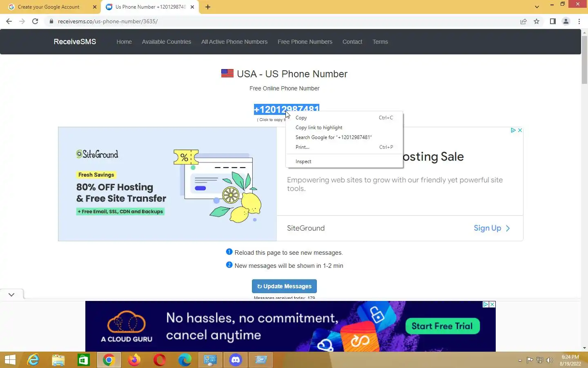The image size is (588, 368).
Task: Choose Print... in the context menu
Action: tap(344, 147)
